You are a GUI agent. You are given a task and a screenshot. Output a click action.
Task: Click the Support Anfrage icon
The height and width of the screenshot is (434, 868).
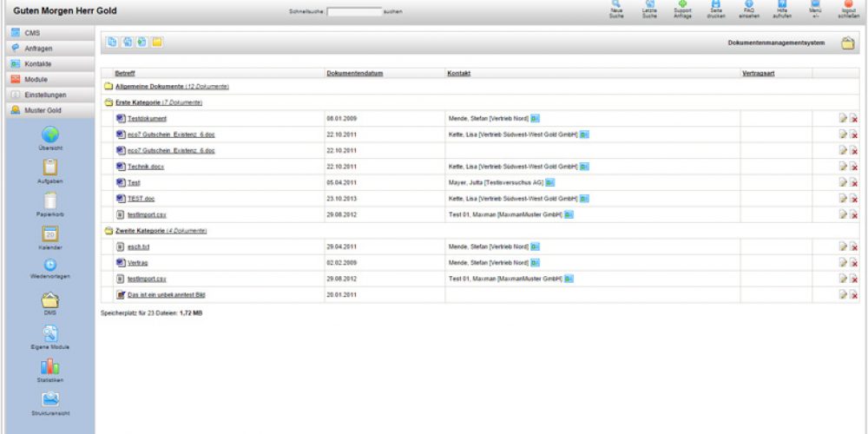click(682, 9)
